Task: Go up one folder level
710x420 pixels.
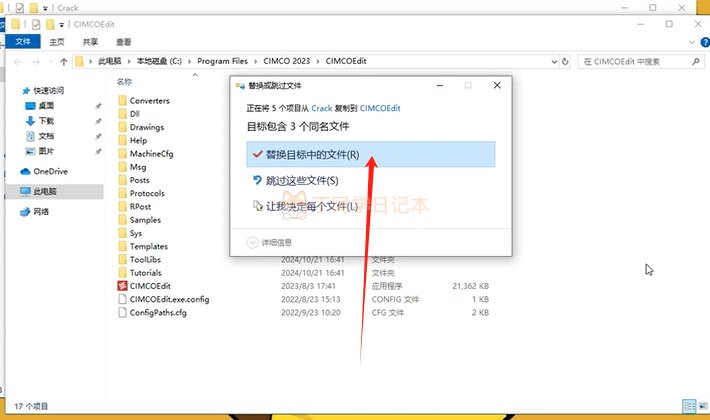Action: [x=64, y=62]
